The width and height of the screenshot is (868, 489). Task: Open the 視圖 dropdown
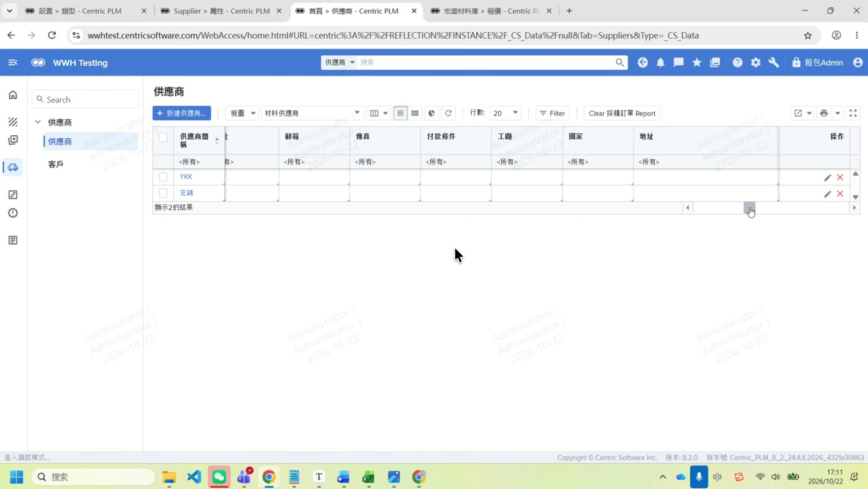point(242,114)
